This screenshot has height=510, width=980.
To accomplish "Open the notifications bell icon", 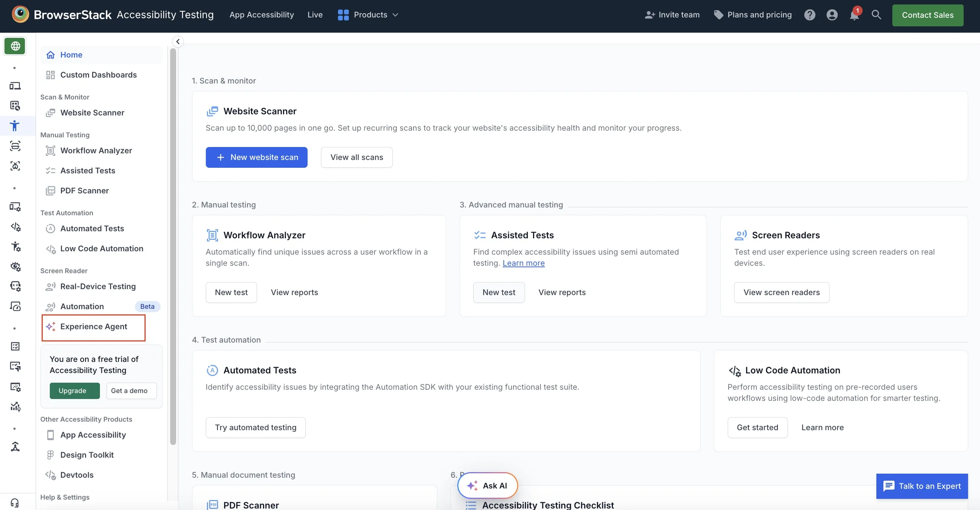I will click(854, 15).
